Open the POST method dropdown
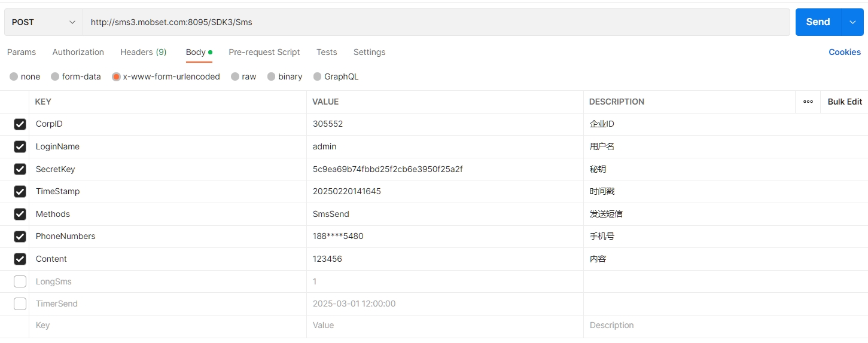Screen dimensions: 868x343 pyautogui.click(x=44, y=22)
